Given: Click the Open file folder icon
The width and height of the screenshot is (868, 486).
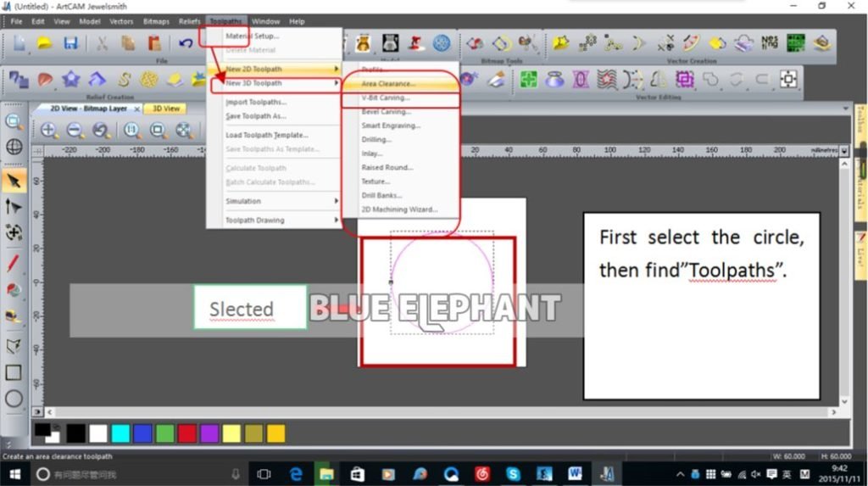Looking at the screenshot, I should [44, 43].
